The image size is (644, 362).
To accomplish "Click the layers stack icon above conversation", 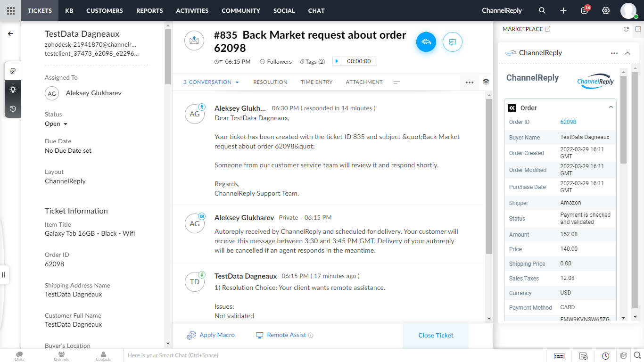I will (486, 82).
